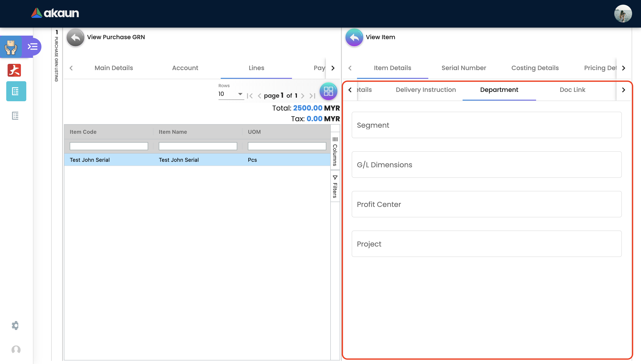Expand the Rows per page dropdown

(231, 94)
